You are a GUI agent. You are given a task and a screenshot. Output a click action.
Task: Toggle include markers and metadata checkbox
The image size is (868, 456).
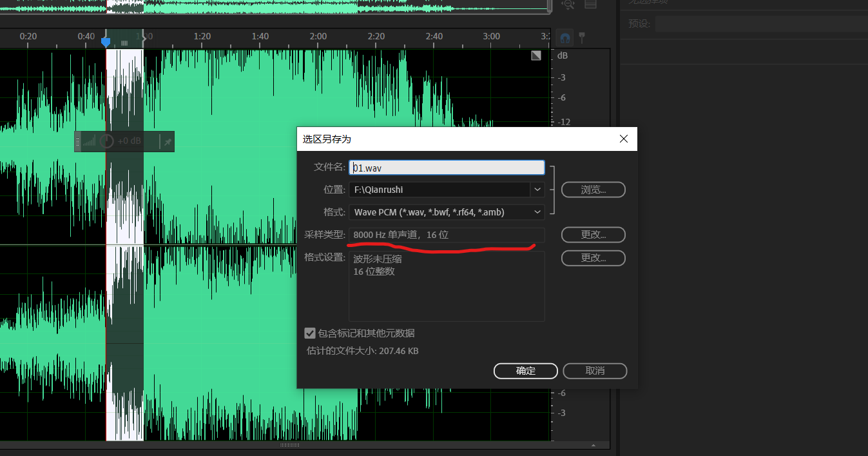point(310,333)
